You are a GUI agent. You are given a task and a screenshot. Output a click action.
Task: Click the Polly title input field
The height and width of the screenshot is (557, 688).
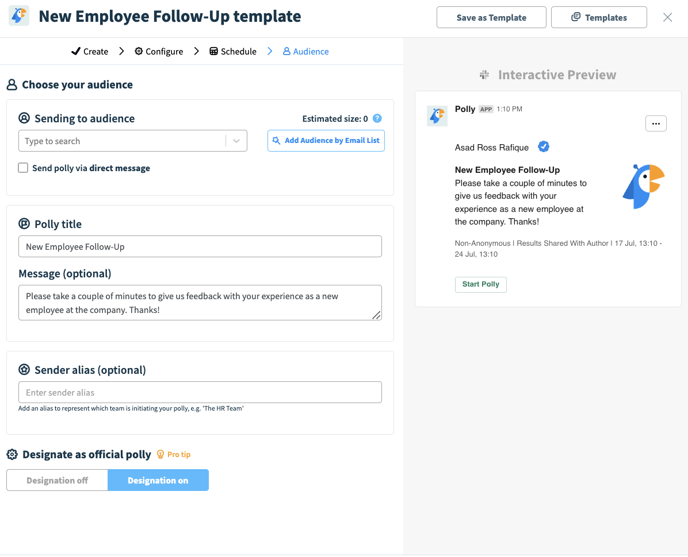(200, 247)
